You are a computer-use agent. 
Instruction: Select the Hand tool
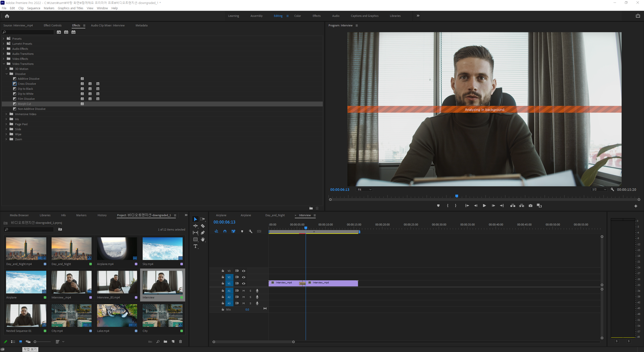point(203,239)
